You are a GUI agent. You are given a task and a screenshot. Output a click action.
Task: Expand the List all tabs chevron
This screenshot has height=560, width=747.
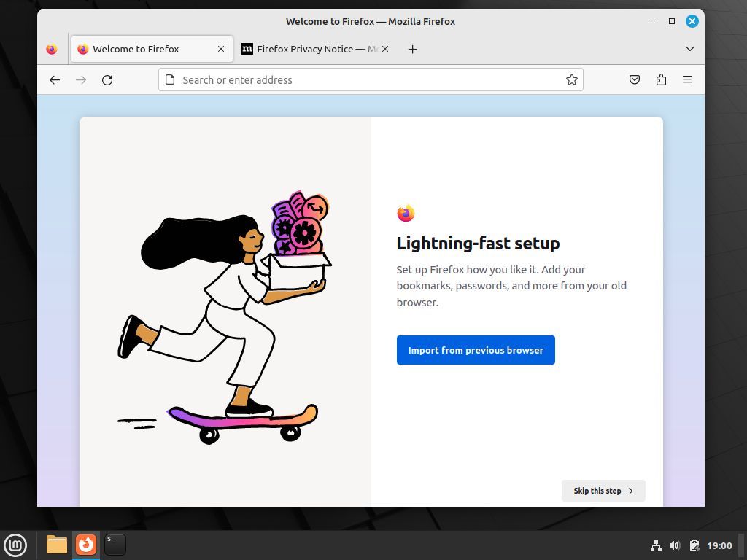(x=689, y=49)
